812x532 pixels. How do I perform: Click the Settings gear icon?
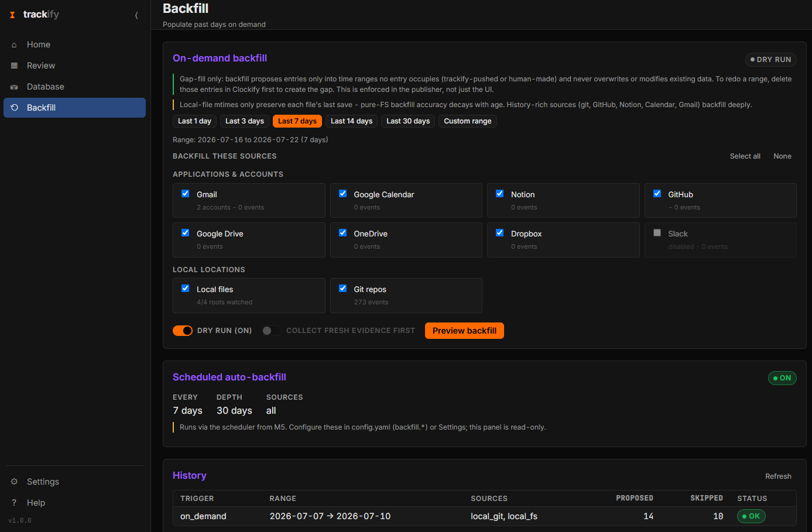14,482
